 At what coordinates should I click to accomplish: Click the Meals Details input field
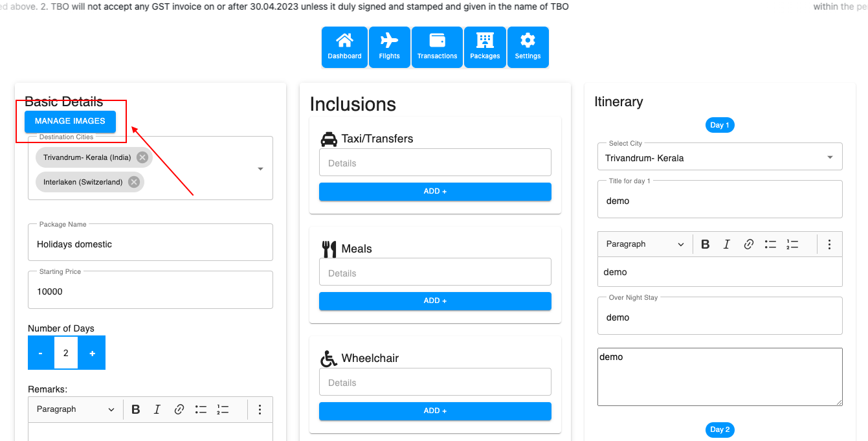[x=435, y=273]
